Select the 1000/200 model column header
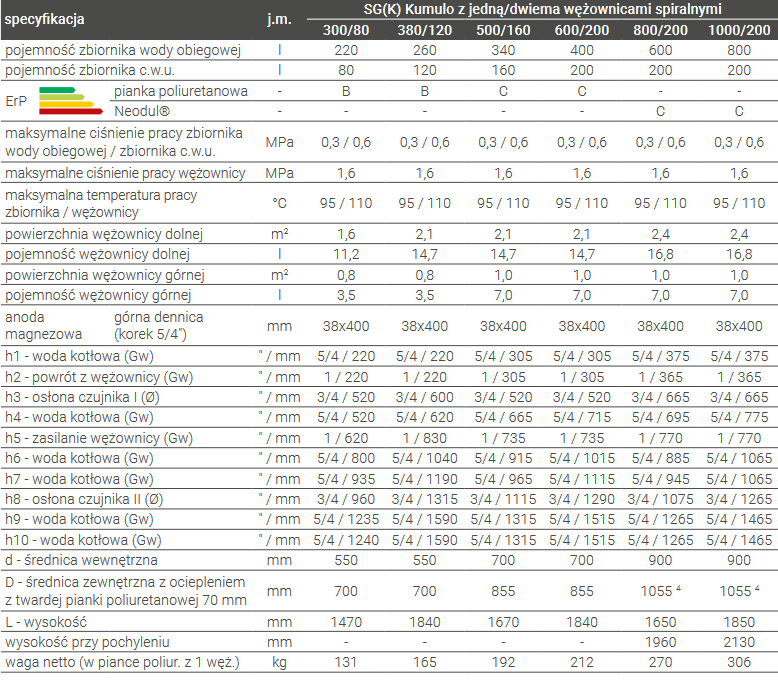 [739, 30]
